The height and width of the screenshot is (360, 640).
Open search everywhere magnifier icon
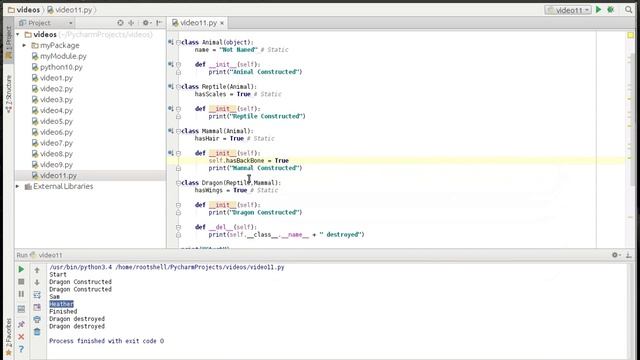pos(629,9)
